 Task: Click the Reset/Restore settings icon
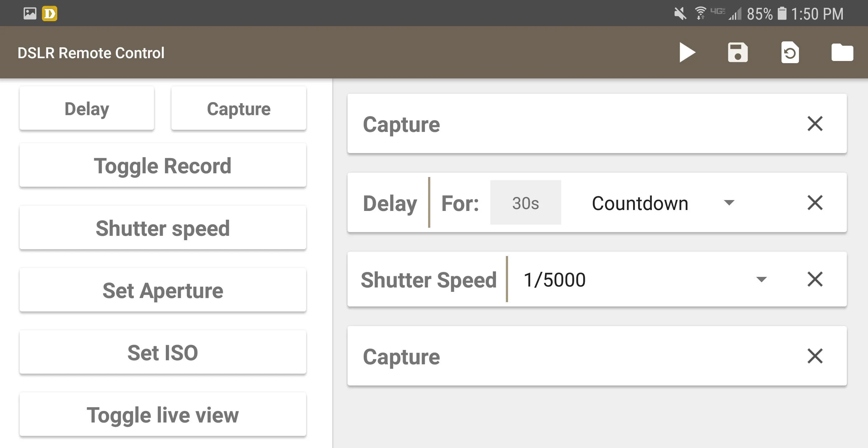point(791,53)
